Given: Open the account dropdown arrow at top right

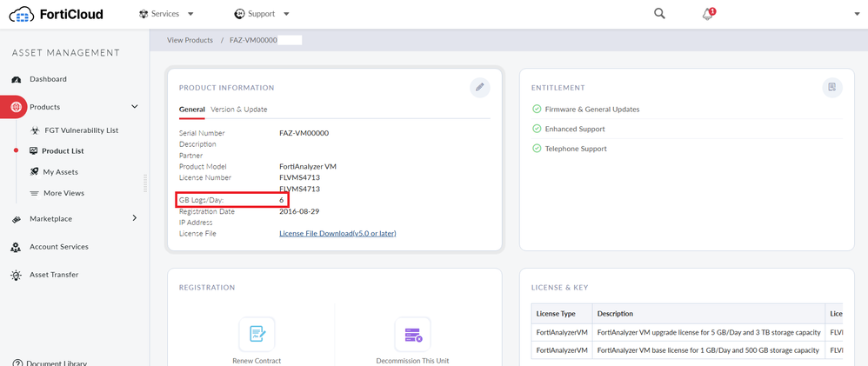Looking at the screenshot, I should (x=857, y=14).
